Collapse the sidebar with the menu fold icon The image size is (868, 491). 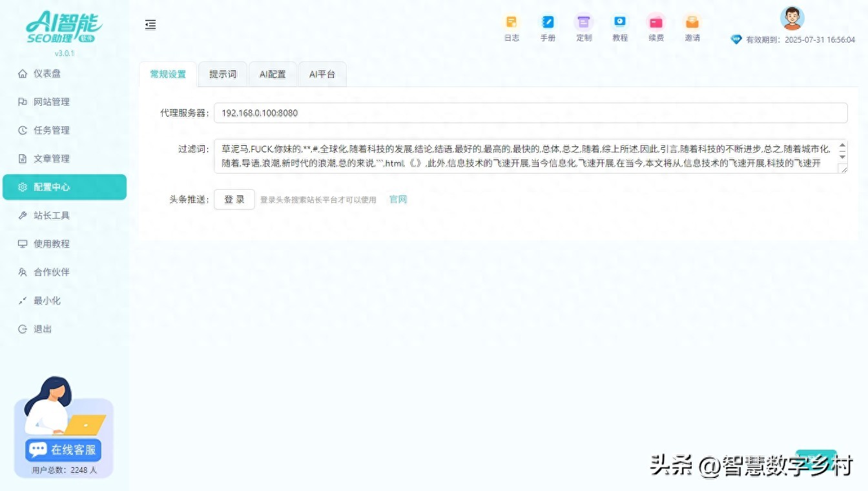click(150, 25)
